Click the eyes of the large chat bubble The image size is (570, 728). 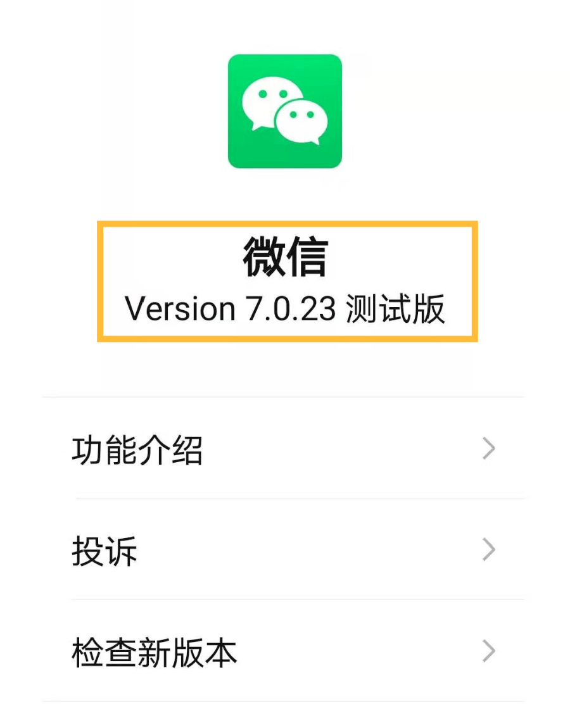point(273,94)
